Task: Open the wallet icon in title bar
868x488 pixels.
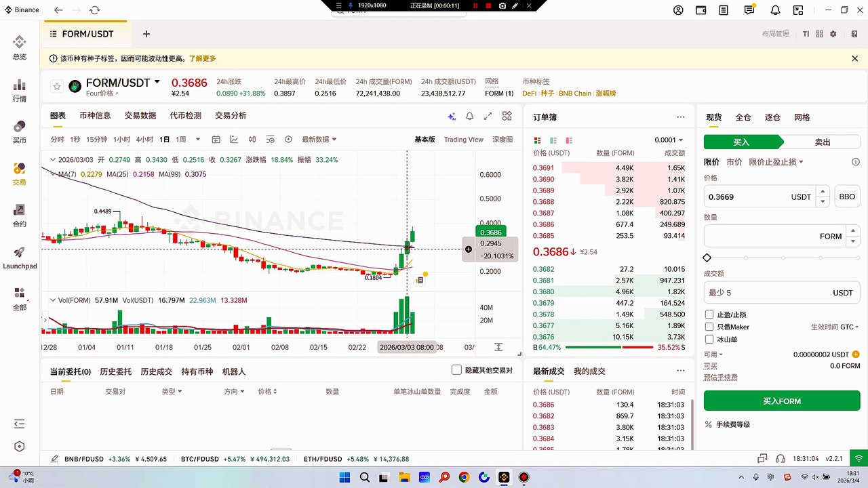Action: pyautogui.click(x=701, y=10)
